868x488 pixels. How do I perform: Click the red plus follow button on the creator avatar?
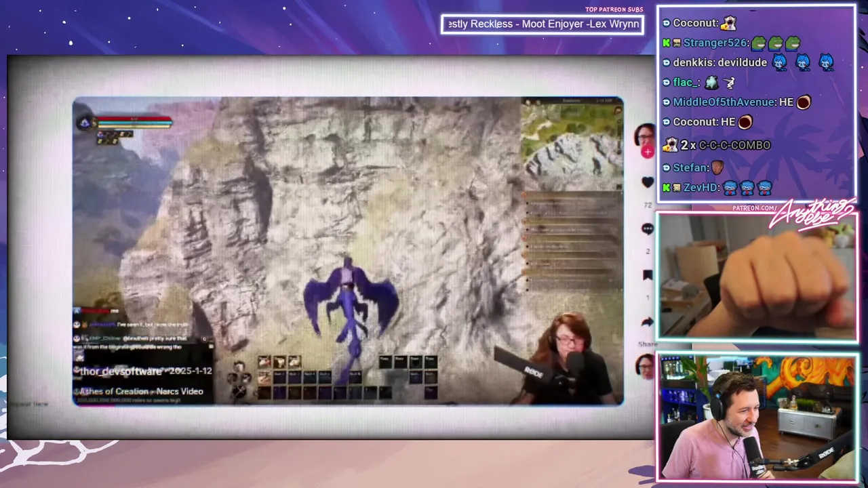pyautogui.click(x=647, y=152)
